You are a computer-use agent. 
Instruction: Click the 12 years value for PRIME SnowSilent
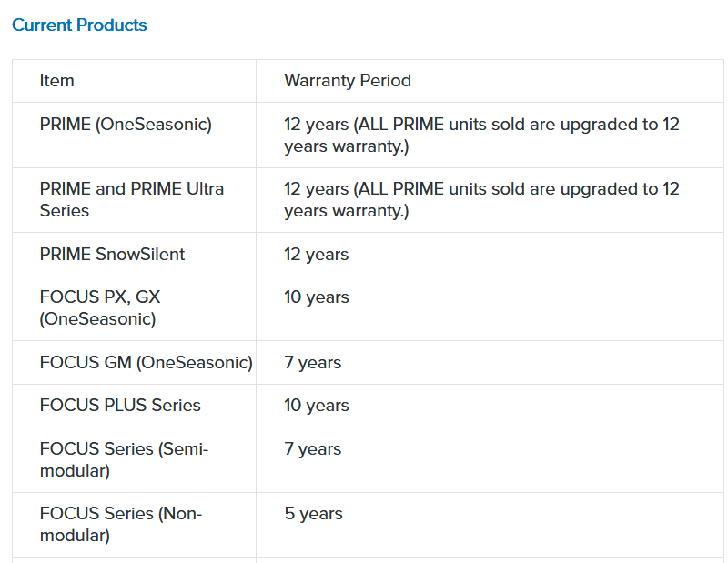tap(316, 255)
